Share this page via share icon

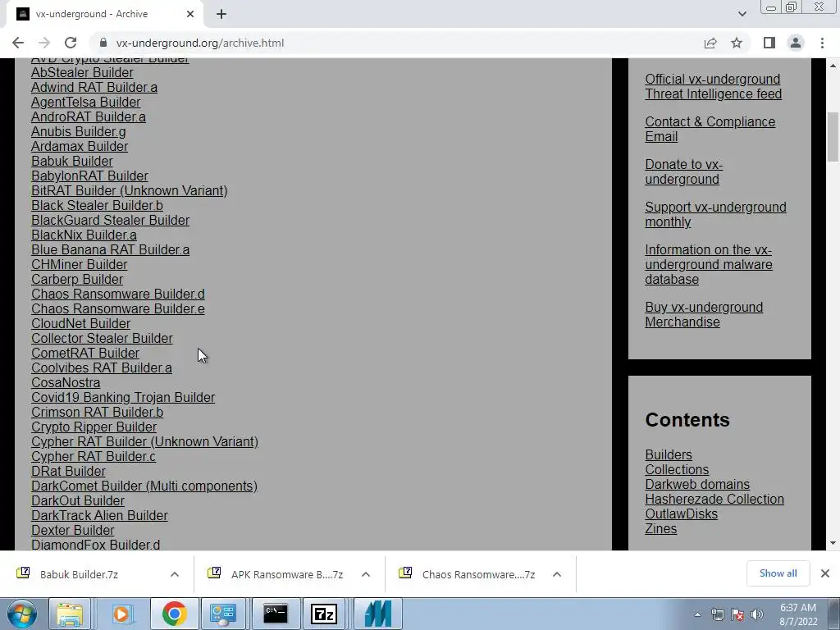point(710,43)
